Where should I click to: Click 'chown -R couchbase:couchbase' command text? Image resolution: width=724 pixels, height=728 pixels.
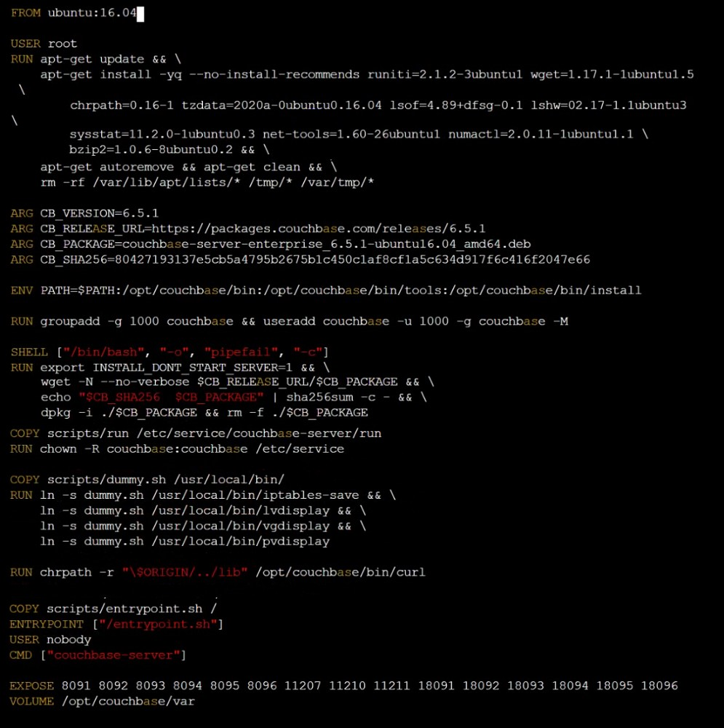point(144,449)
